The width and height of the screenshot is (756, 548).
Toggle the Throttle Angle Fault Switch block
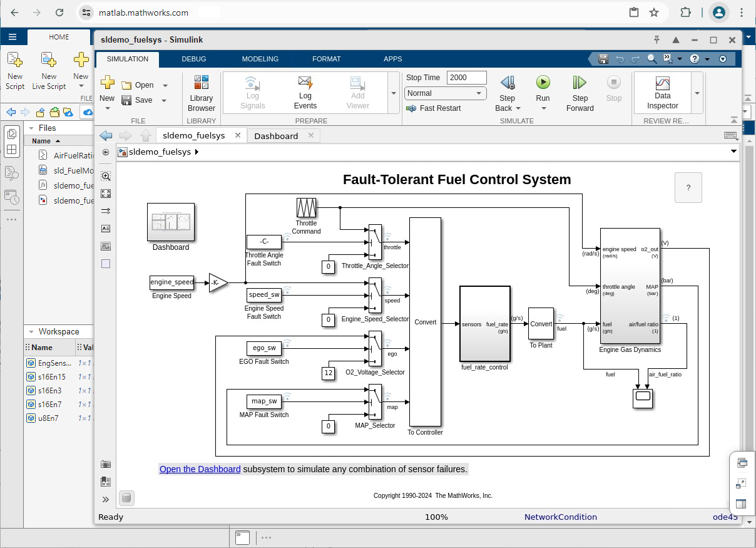tap(263, 242)
